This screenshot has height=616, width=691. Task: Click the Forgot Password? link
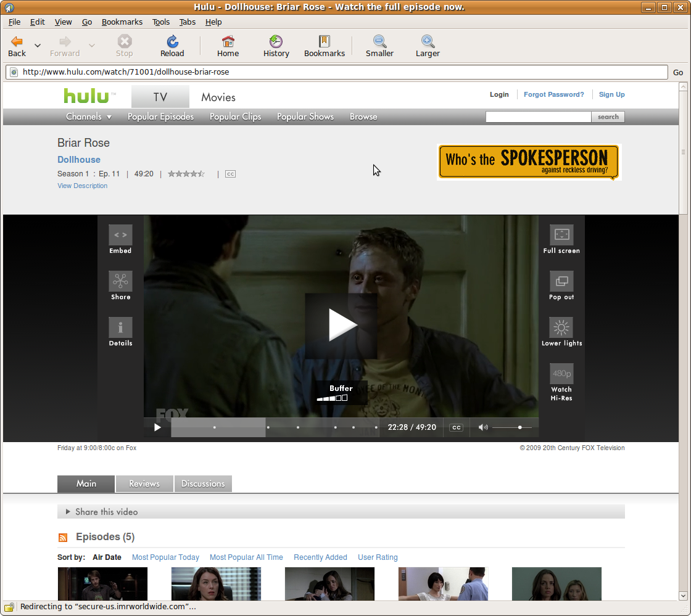pyautogui.click(x=553, y=94)
